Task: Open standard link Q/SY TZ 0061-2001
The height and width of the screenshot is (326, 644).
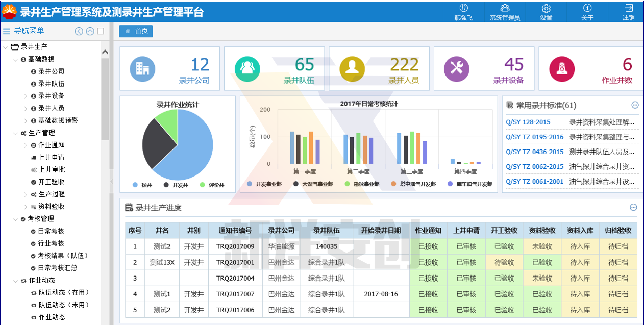Action: [535, 182]
